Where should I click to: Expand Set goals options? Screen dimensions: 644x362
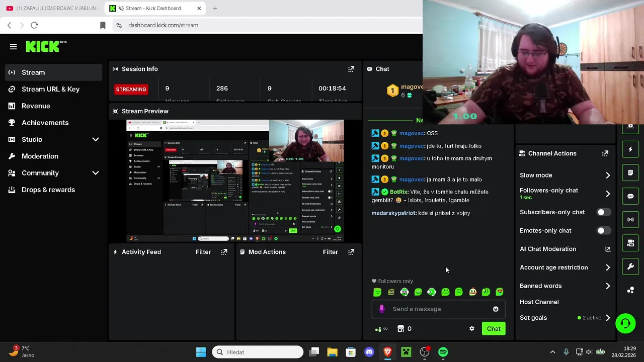point(608,318)
